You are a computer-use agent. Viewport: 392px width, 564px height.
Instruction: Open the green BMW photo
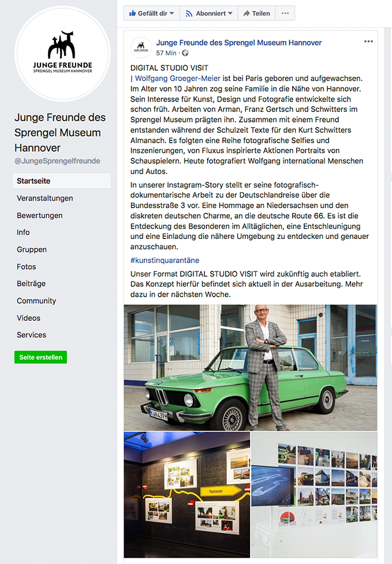[251, 368]
